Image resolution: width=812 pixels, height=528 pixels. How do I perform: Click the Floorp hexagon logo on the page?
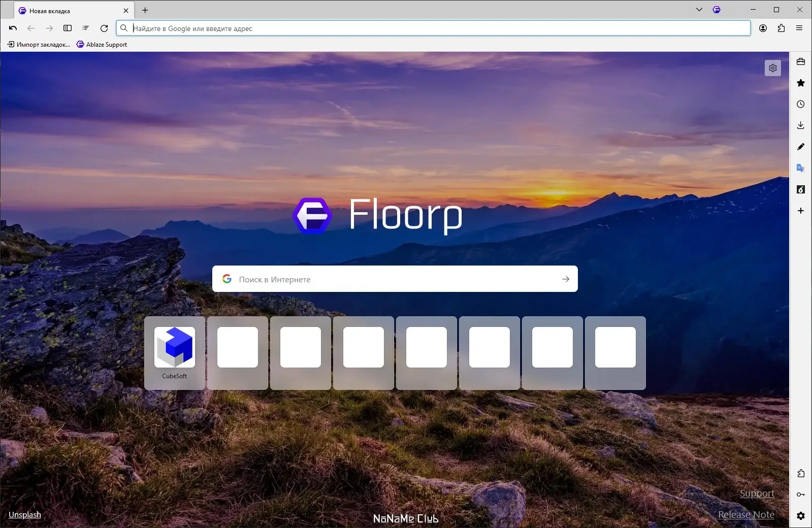pos(312,215)
